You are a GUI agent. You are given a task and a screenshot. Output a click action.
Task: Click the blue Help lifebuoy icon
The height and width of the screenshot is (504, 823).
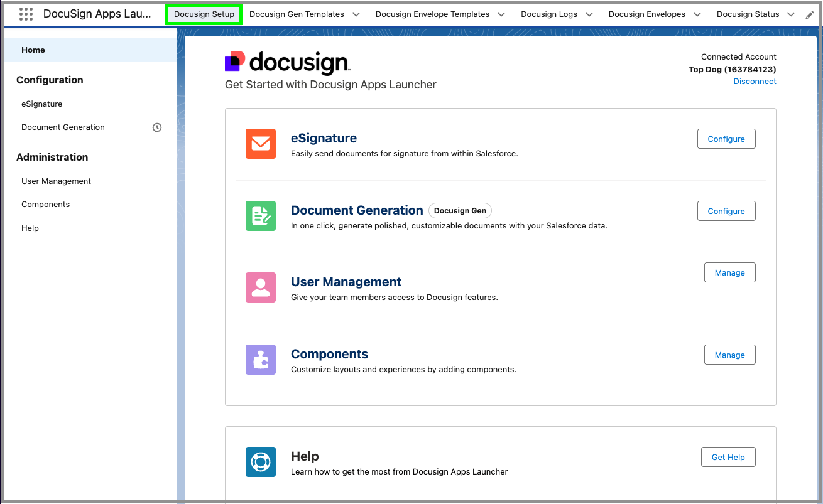260,461
